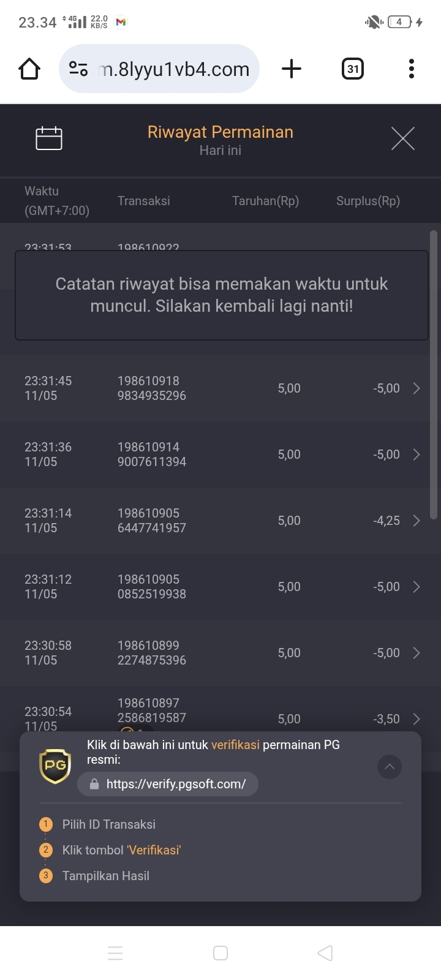
Task: Open a new browser tab
Action: 292,69
